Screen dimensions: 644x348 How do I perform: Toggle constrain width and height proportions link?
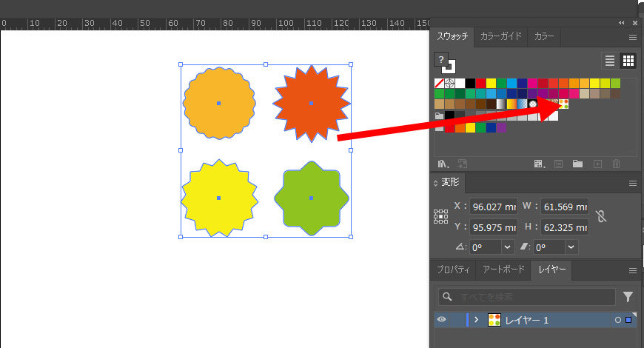pos(602,216)
